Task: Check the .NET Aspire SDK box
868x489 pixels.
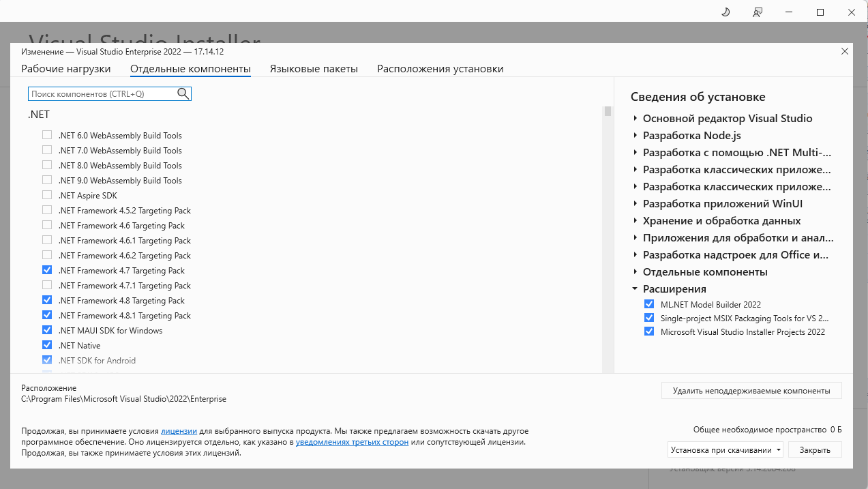Action: [47, 195]
